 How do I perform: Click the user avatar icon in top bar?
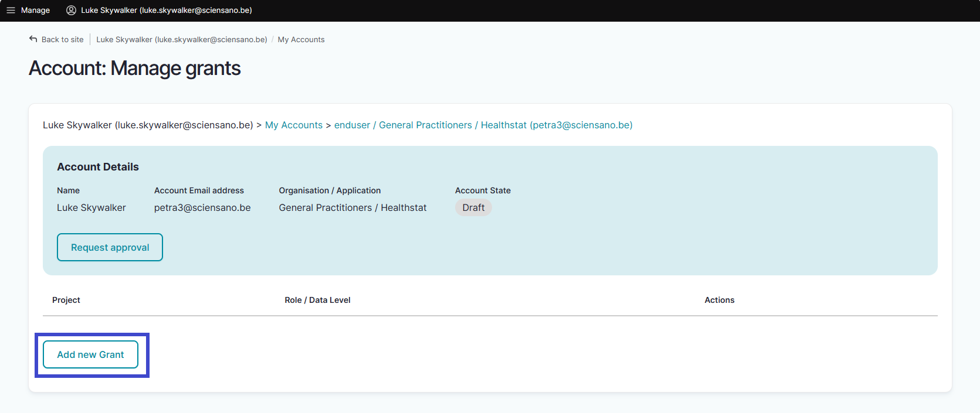click(72, 11)
